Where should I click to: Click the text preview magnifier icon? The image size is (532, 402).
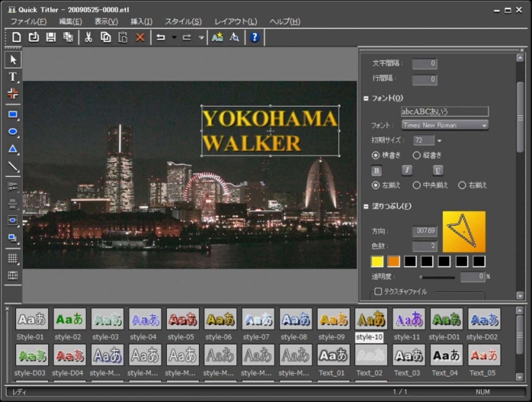pyautogui.click(x=234, y=37)
